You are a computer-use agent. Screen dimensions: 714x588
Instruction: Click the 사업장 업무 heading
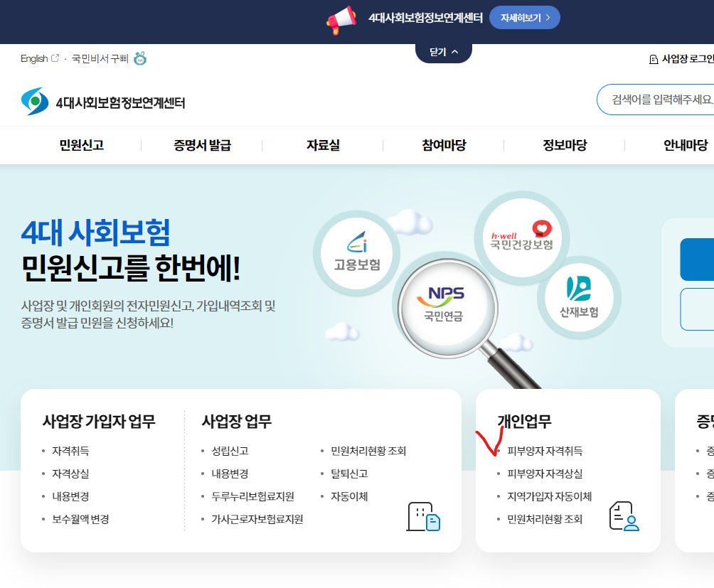pos(237,422)
